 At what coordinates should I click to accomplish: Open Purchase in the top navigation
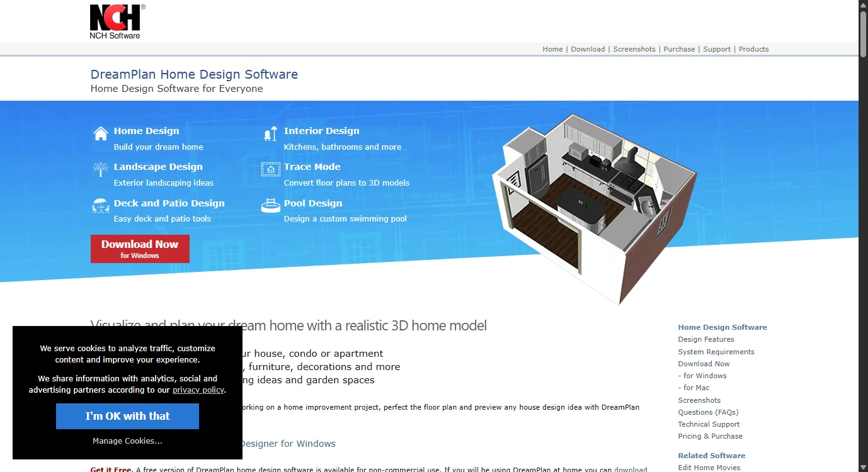679,49
